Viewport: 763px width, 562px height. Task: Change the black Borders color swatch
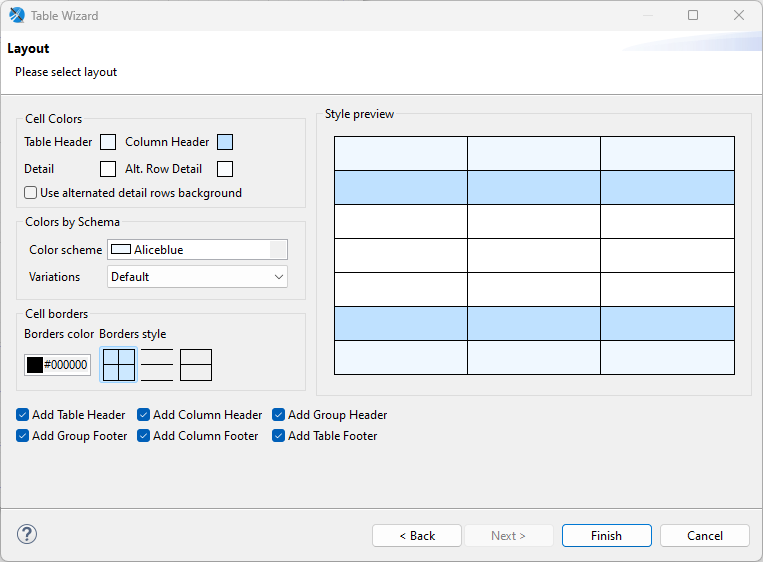pos(35,365)
